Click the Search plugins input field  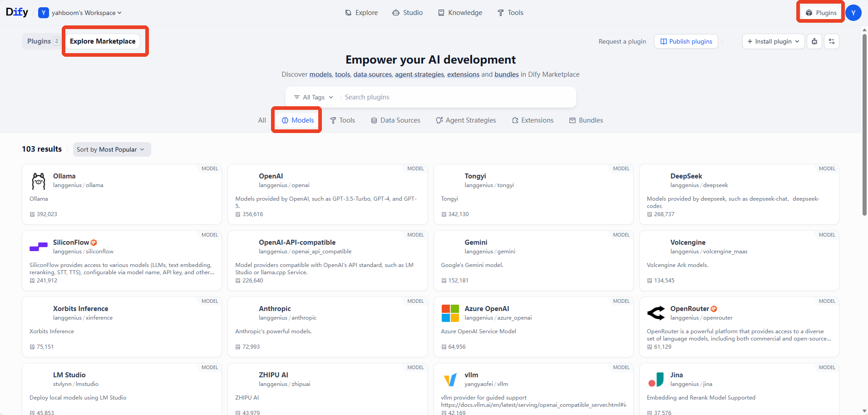pos(458,97)
